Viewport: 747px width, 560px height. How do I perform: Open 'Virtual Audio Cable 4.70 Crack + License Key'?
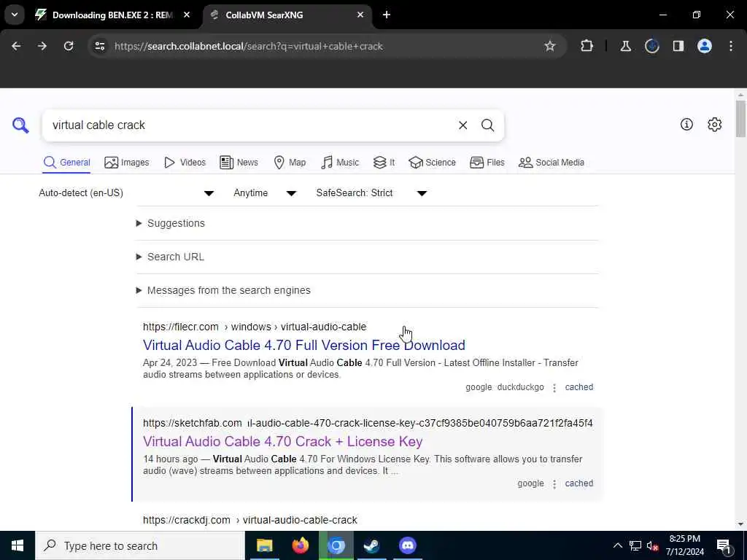pyautogui.click(x=282, y=441)
